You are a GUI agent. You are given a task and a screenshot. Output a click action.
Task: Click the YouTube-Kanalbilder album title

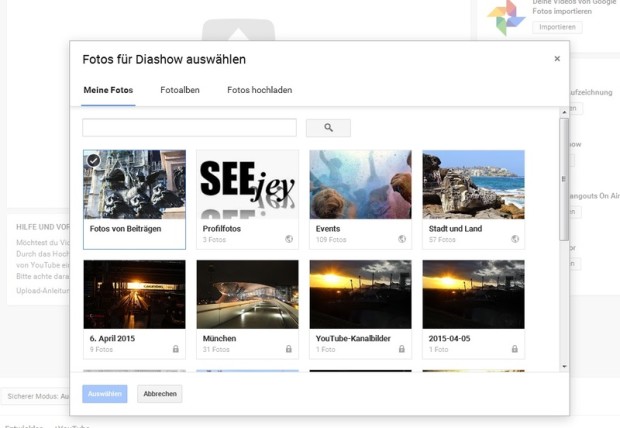[353, 339]
